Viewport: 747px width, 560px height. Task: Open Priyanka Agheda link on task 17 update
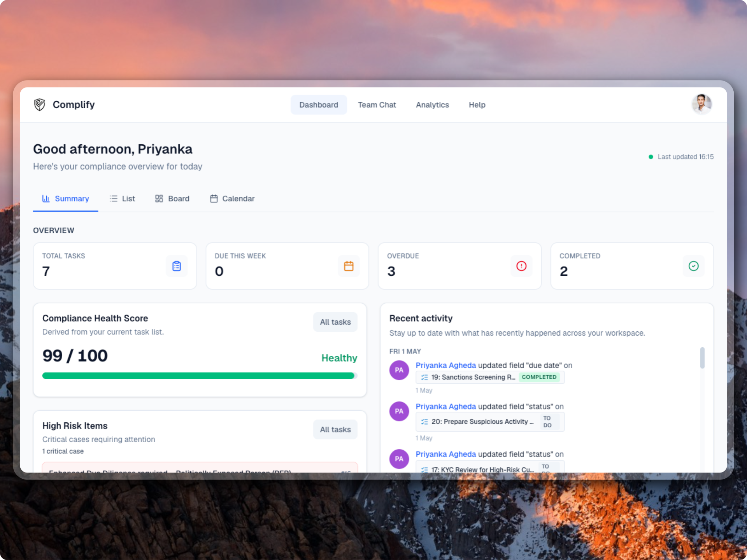click(x=446, y=454)
